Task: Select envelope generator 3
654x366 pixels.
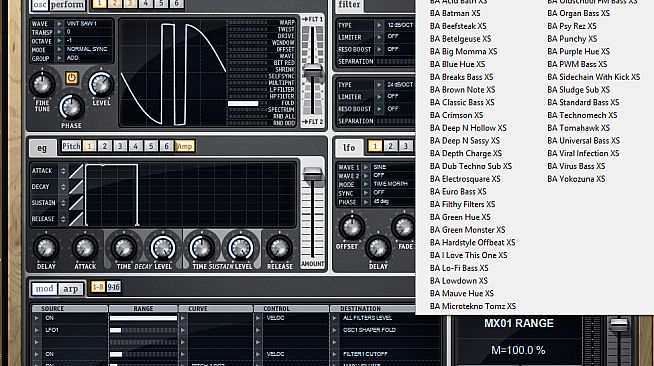Action: coord(120,146)
